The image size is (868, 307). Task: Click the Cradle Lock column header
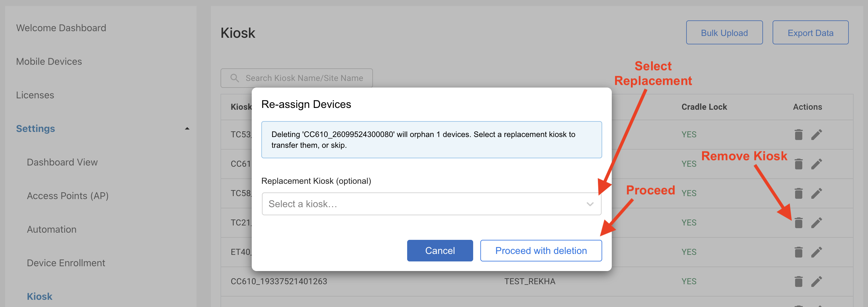(x=704, y=107)
